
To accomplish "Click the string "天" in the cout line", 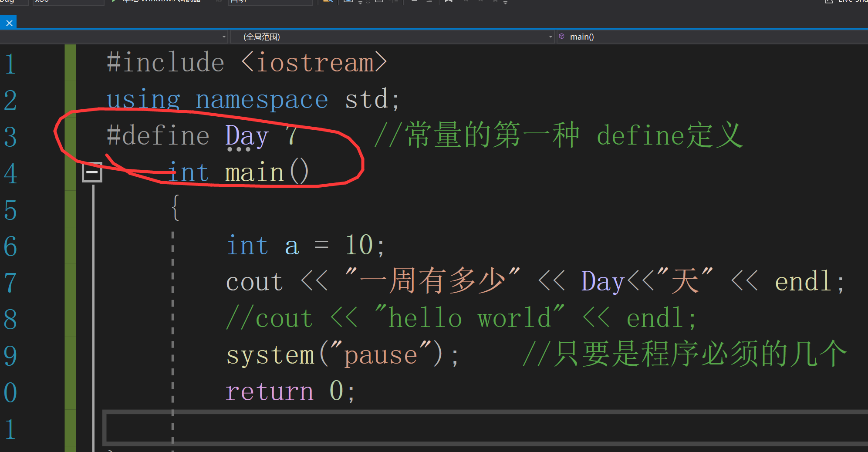I will coord(685,280).
